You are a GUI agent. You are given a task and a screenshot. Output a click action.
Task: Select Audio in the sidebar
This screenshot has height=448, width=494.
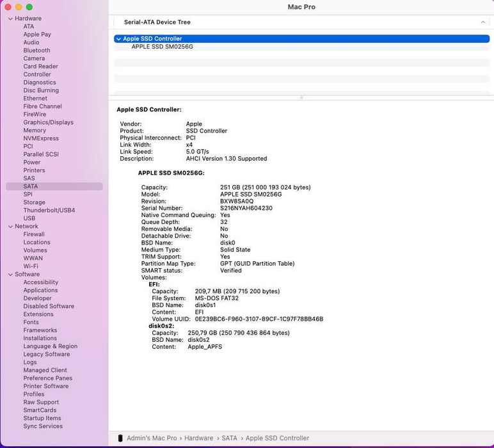point(31,42)
